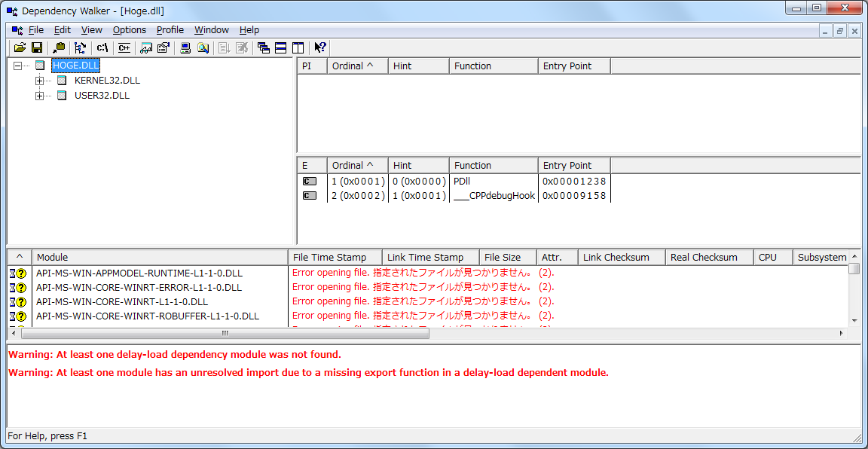Click the C icon of the PDll export row
Screen dimensions: 868x449
click(310, 181)
